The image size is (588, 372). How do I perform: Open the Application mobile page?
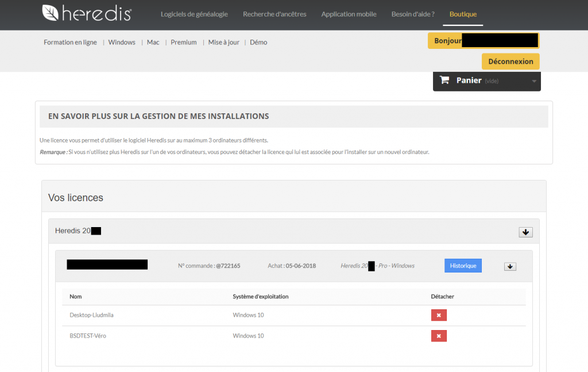click(349, 14)
